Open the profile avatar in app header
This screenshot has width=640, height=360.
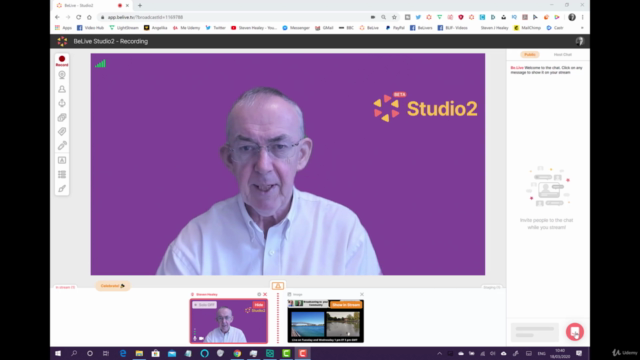coord(580,41)
